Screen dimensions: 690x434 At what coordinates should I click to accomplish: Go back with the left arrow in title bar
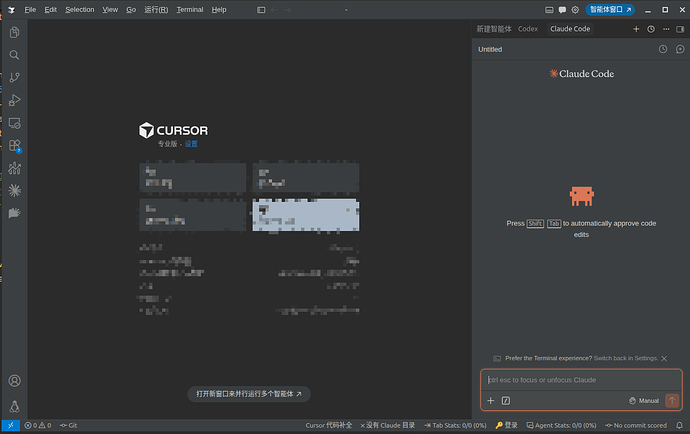pos(274,10)
